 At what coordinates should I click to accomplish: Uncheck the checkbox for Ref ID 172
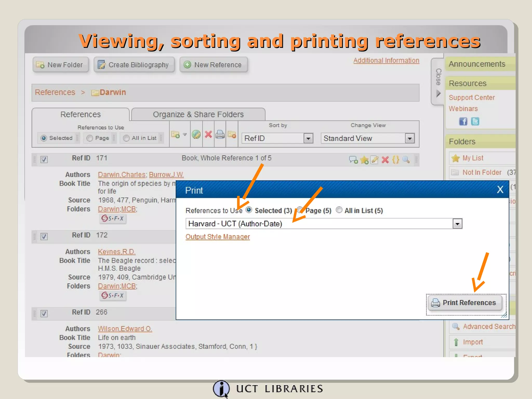click(x=44, y=237)
